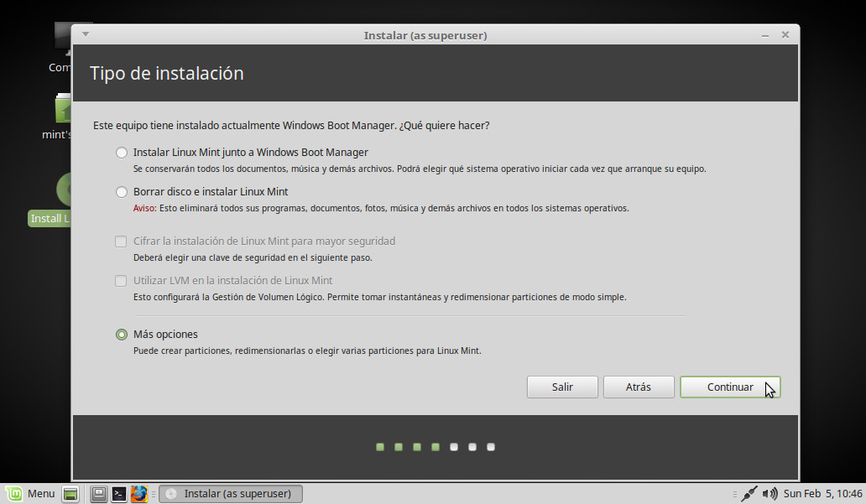Open the Linux Mint Menu button
The height and width of the screenshot is (504, 866).
pos(31,493)
